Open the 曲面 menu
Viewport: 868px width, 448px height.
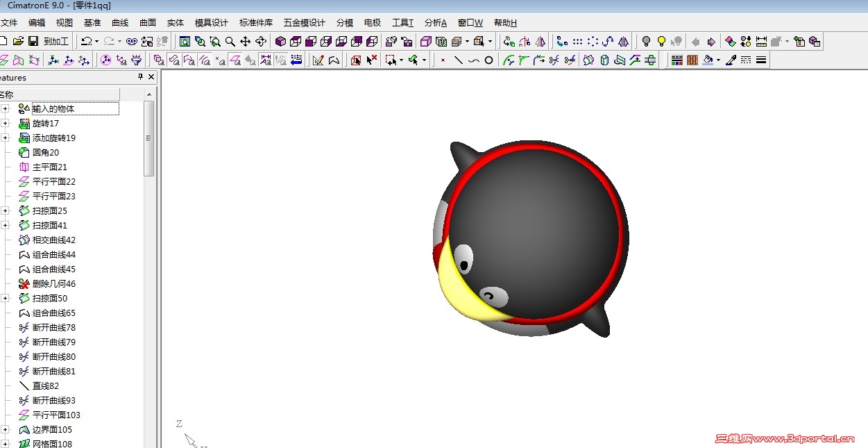148,23
